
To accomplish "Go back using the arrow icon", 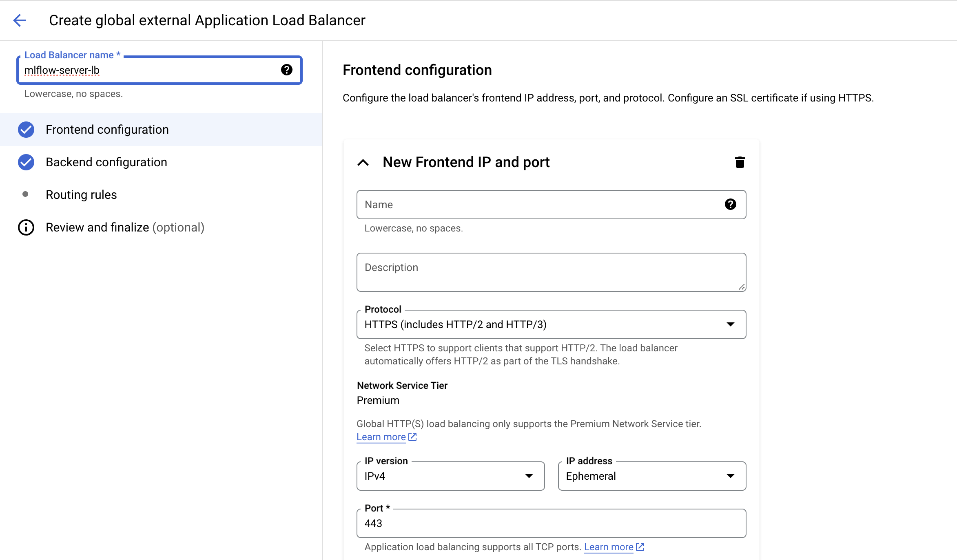I will (x=20, y=20).
